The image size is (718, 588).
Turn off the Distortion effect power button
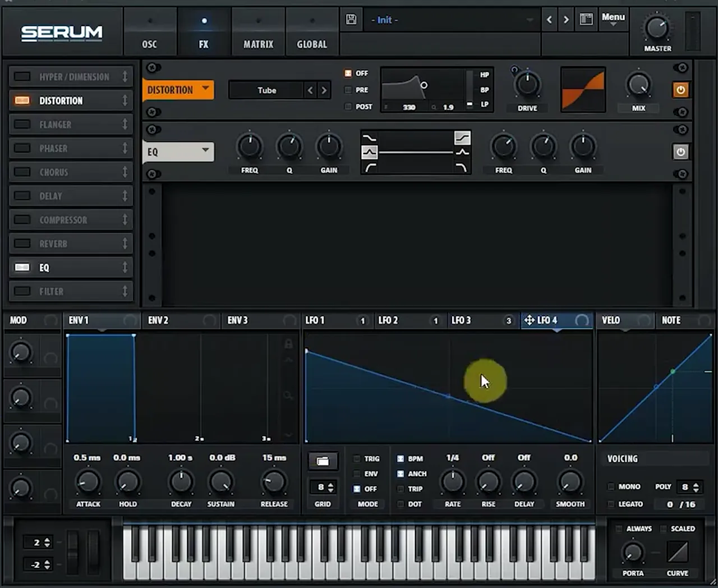tap(680, 90)
